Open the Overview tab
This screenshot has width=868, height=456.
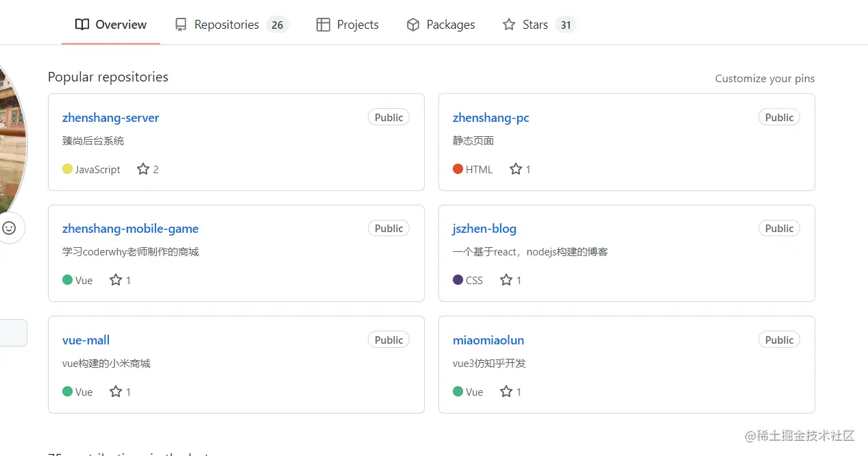click(111, 25)
